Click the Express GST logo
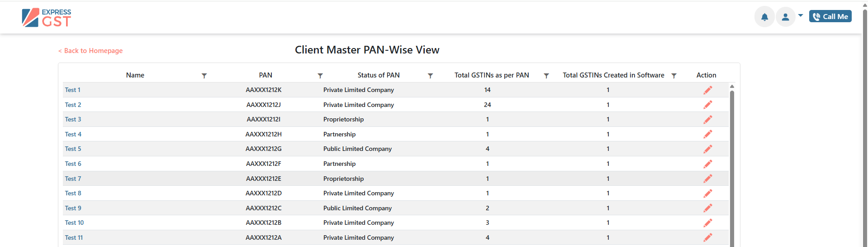This screenshot has height=247, width=868. (x=47, y=18)
